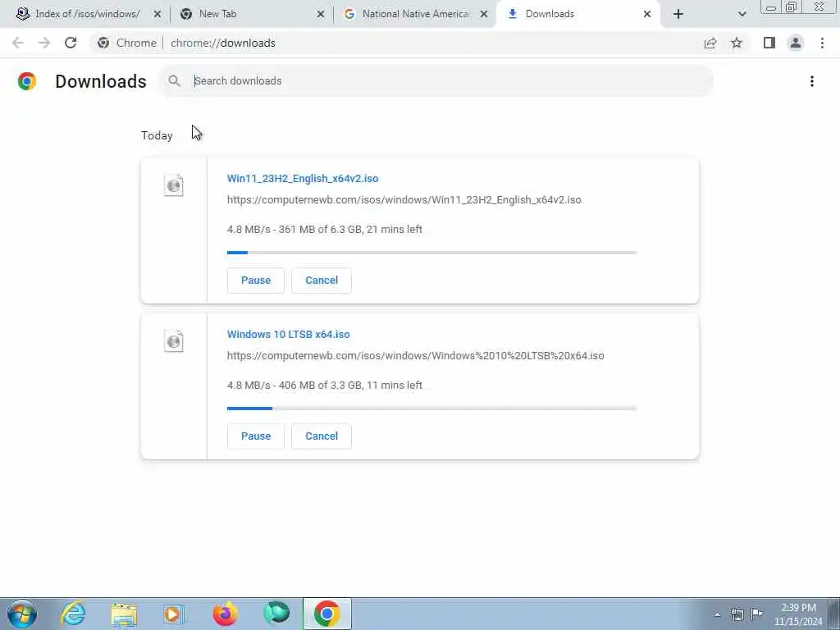The image size is (840, 630).
Task: Open the profile avatar button
Action: pos(796,43)
